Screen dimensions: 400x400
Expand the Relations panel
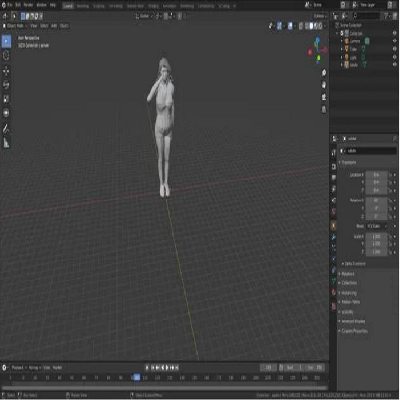tap(347, 274)
